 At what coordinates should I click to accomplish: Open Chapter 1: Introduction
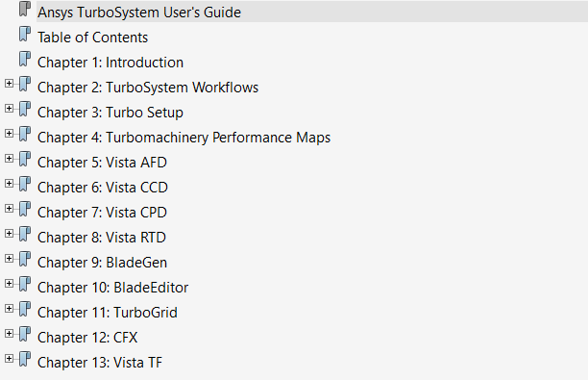[x=110, y=63]
